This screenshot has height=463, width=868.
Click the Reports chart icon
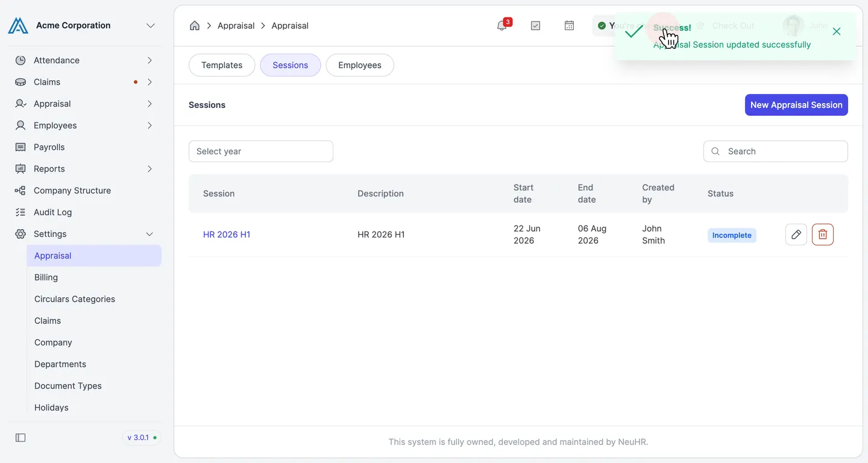20,169
